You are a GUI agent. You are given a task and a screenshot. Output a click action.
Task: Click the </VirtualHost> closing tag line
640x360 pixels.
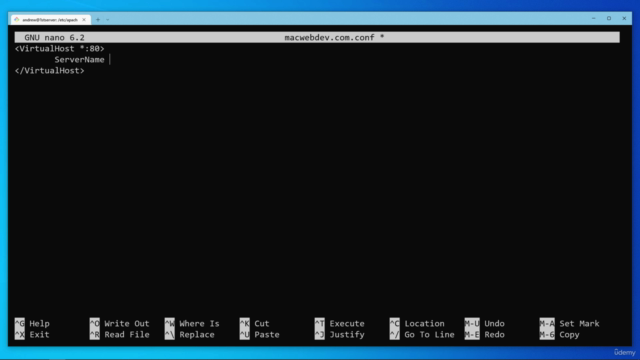pos(49,71)
